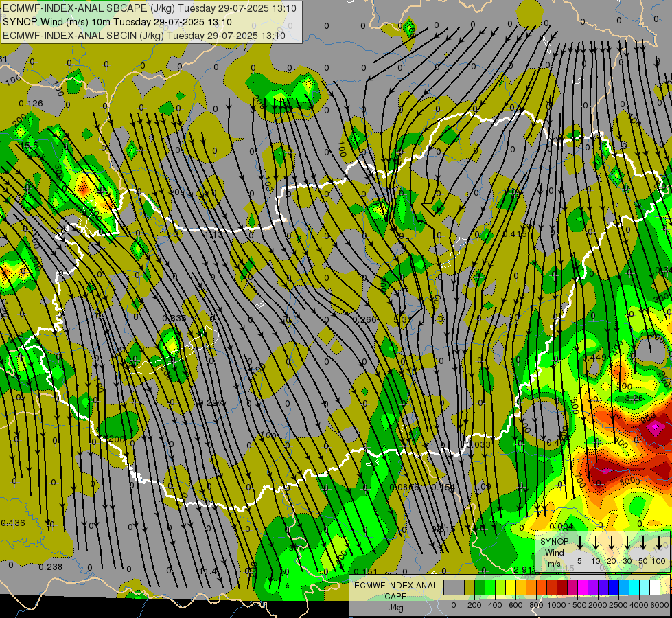Click the 11.4 value near the bottom
Image resolution: width=672 pixels, height=618 pixels.
click(208, 571)
